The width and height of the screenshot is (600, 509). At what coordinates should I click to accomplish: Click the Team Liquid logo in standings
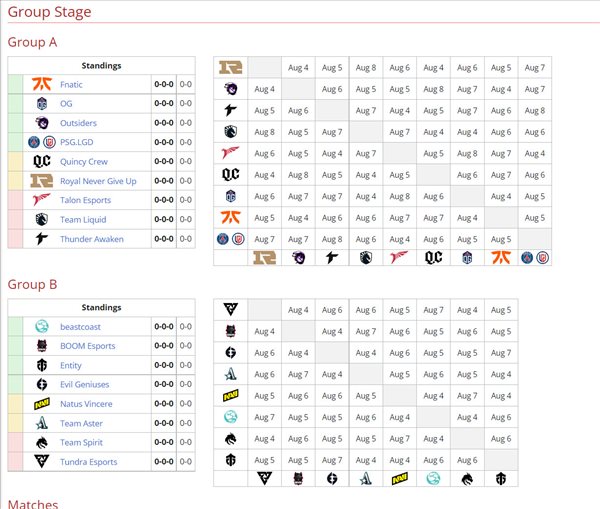42,219
